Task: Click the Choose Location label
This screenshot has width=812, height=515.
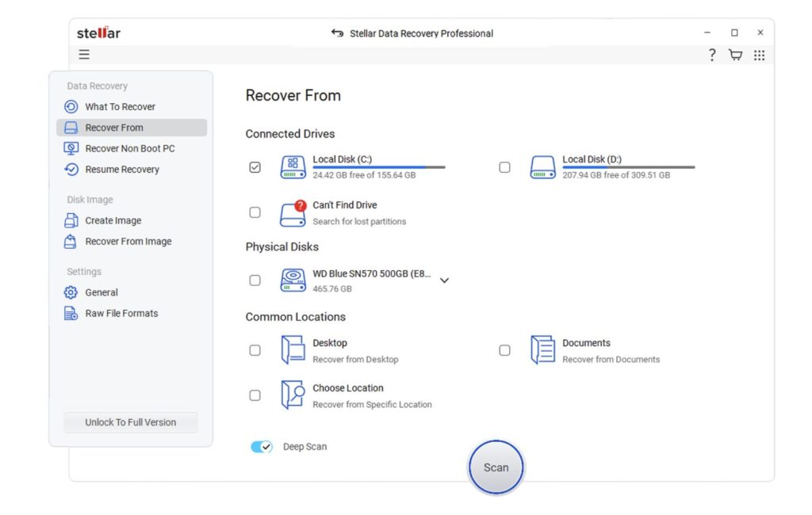Action: [348, 388]
